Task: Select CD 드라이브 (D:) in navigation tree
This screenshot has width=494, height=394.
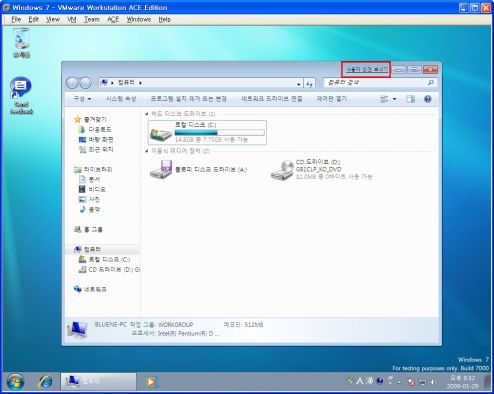Action: (109, 269)
